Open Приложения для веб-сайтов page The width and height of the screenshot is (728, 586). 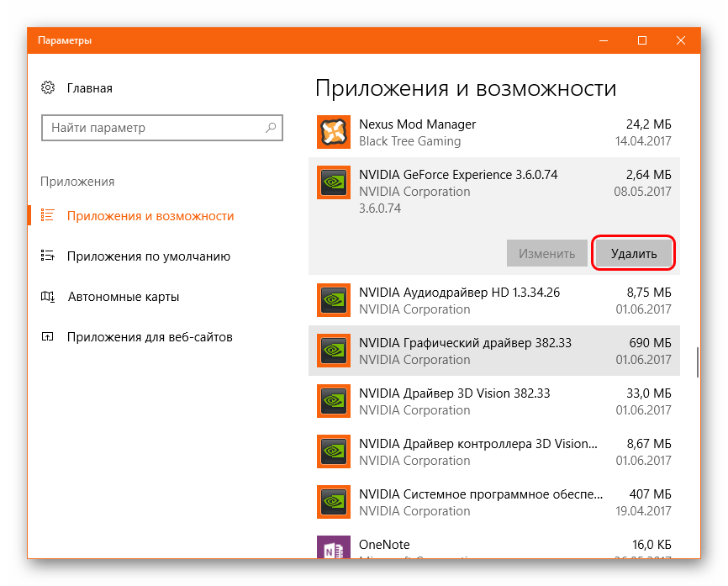pyautogui.click(x=150, y=337)
